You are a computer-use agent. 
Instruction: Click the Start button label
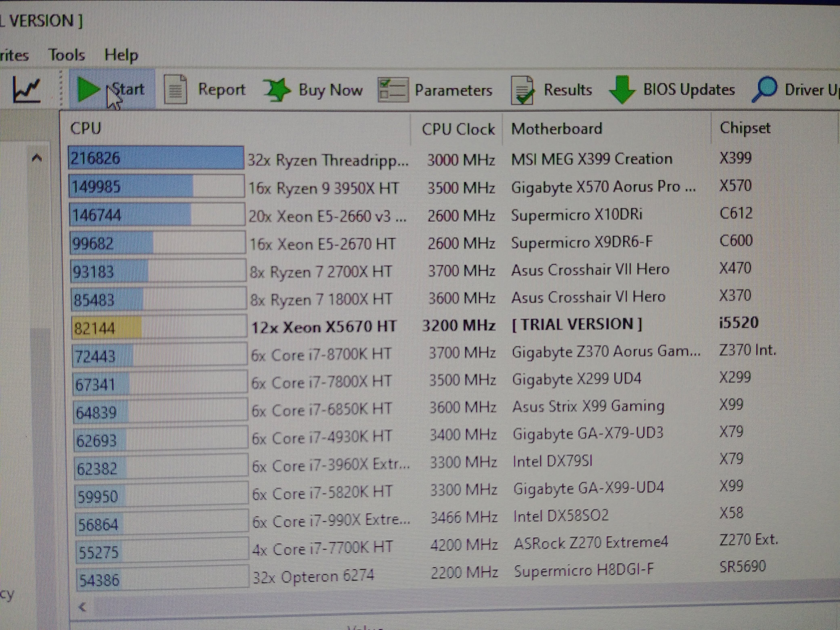tap(128, 89)
